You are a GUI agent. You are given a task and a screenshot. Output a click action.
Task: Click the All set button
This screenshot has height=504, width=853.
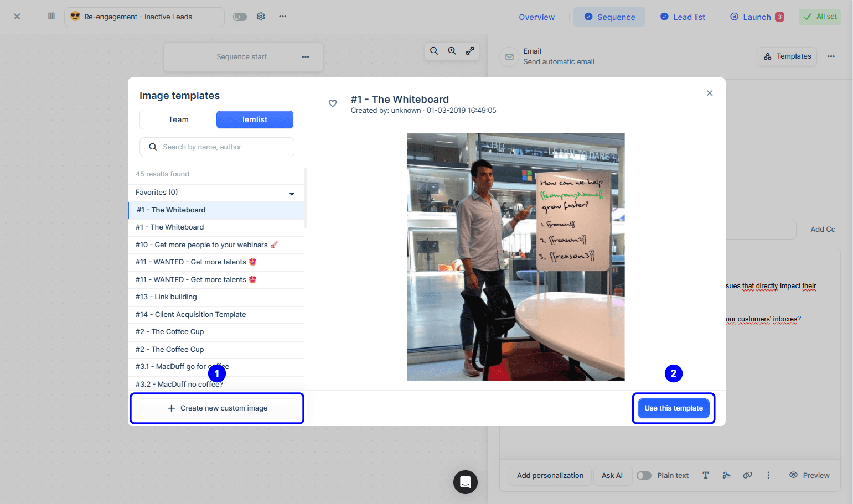pos(820,17)
